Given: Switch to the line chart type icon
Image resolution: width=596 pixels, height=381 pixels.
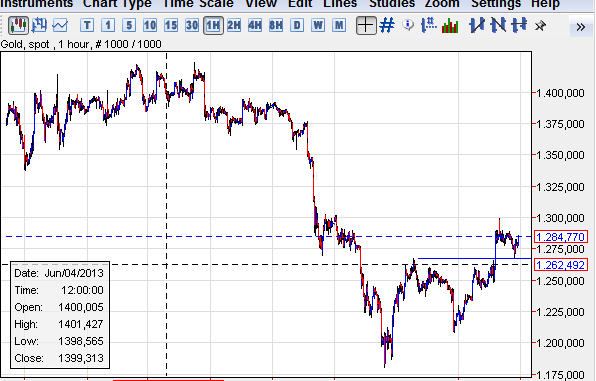Looking at the screenshot, I should tap(60, 25).
